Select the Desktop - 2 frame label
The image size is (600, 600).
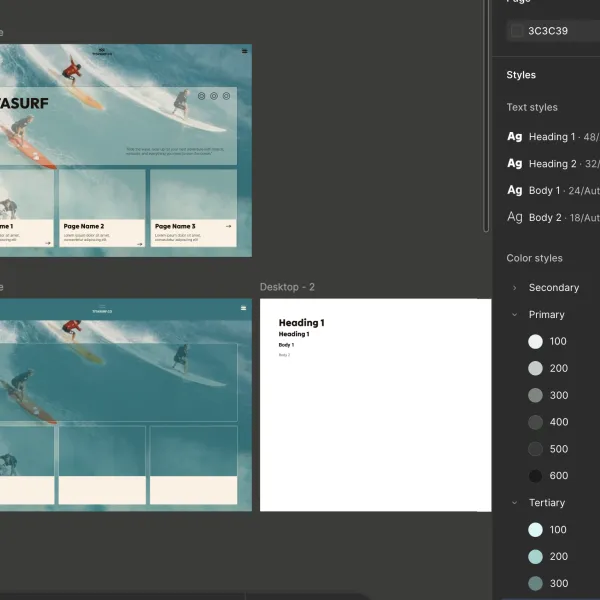click(287, 287)
